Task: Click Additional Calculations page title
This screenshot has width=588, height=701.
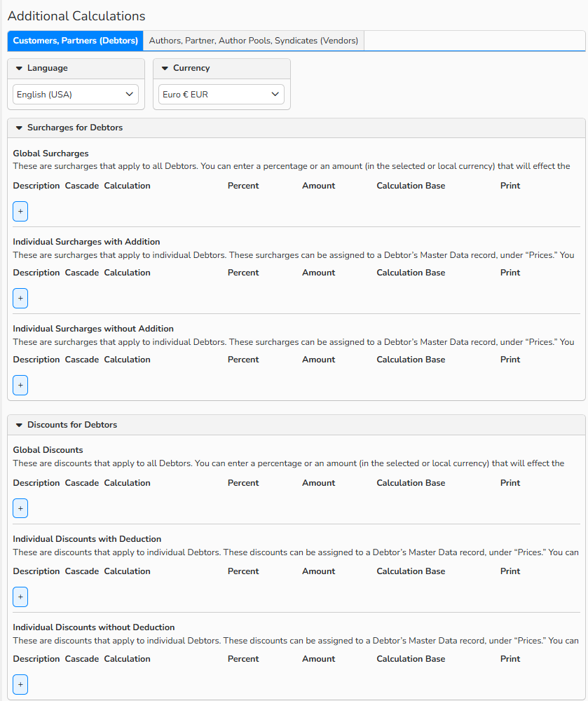Action: [76, 16]
